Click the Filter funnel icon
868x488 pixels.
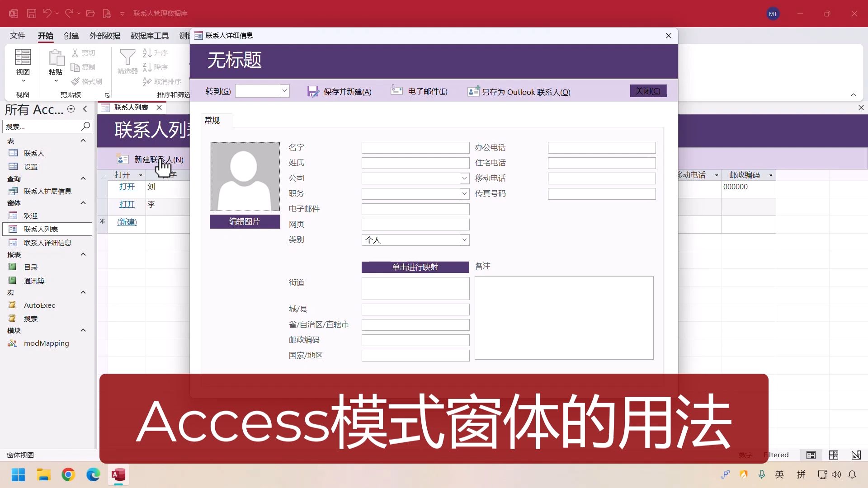127,58
